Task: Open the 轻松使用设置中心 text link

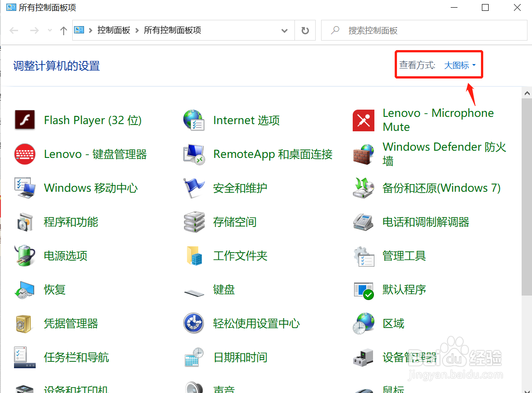Action: tap(257, 324)
